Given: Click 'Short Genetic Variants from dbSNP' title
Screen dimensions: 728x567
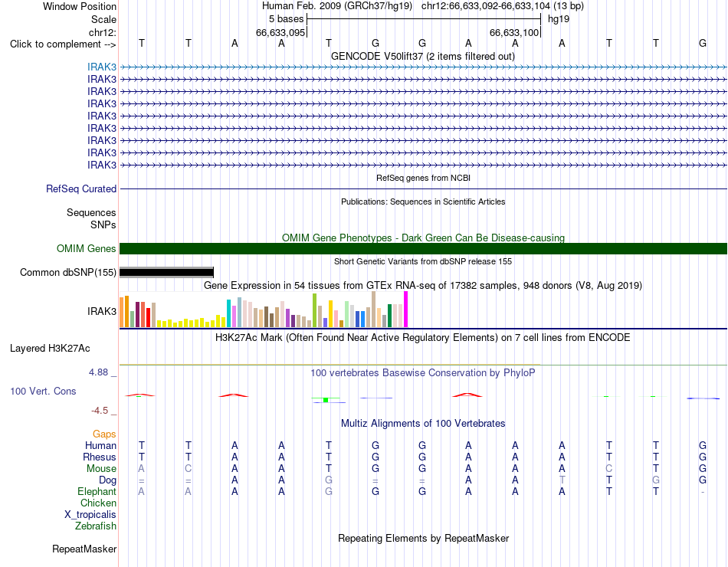Looking at the screenshot, I should click(x=423, y=262).
